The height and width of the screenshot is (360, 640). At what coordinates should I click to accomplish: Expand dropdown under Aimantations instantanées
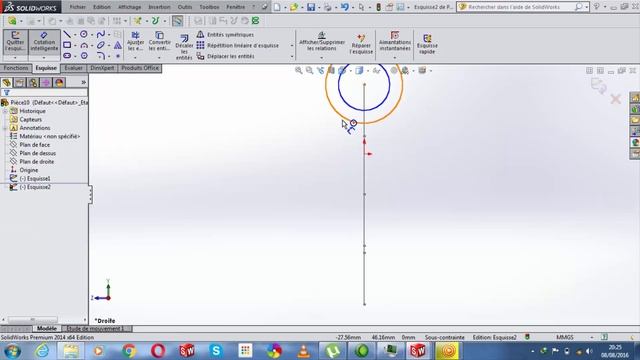pyautogui.click(x=394, y=58)
